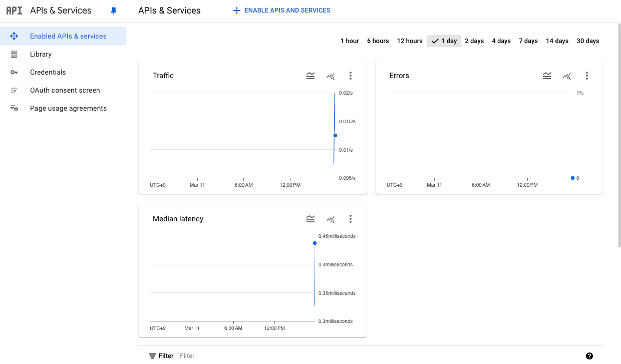Click plus icon beside Enable APIs

[237, 11]
